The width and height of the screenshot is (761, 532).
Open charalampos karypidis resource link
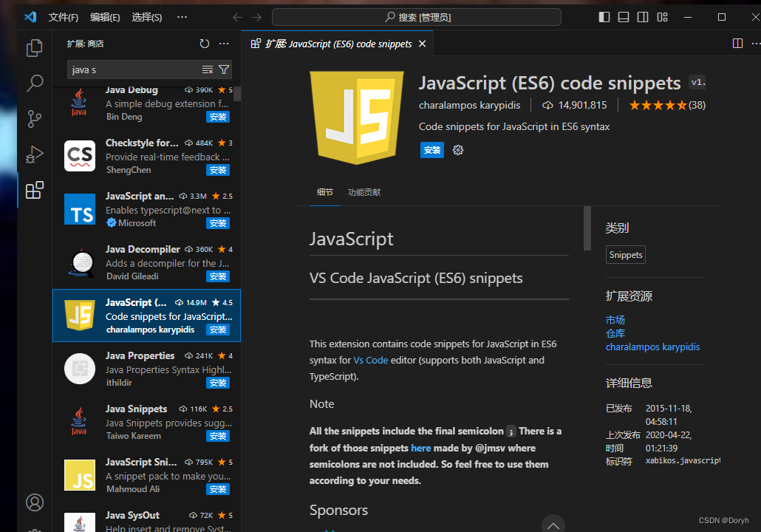653,347
